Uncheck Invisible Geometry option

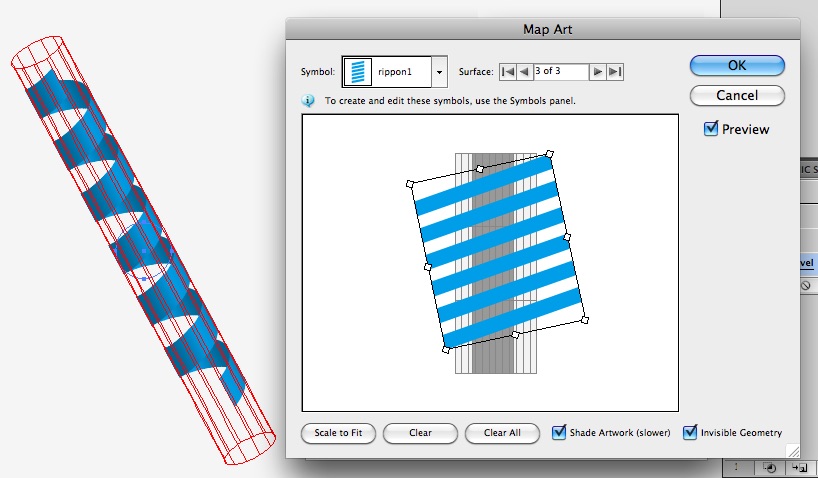point(690,432)
